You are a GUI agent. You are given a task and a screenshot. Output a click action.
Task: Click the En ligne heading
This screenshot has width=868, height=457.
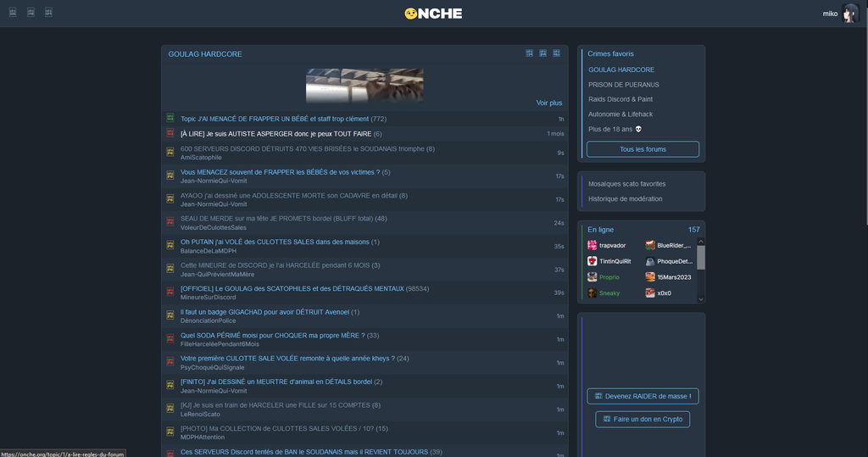[600, 229]
